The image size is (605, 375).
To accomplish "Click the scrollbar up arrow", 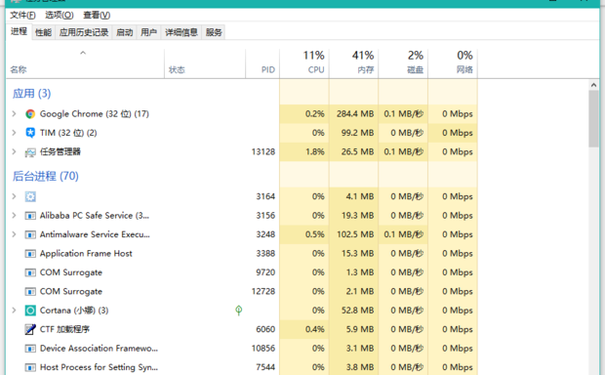I will 594,85.
